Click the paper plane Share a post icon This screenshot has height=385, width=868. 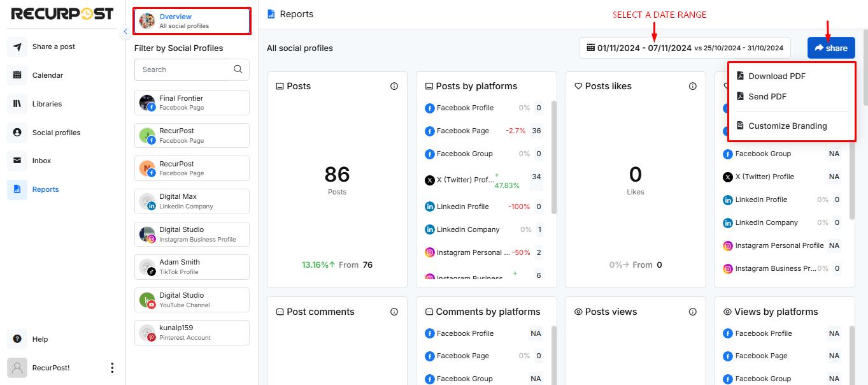tap(17, 47)
